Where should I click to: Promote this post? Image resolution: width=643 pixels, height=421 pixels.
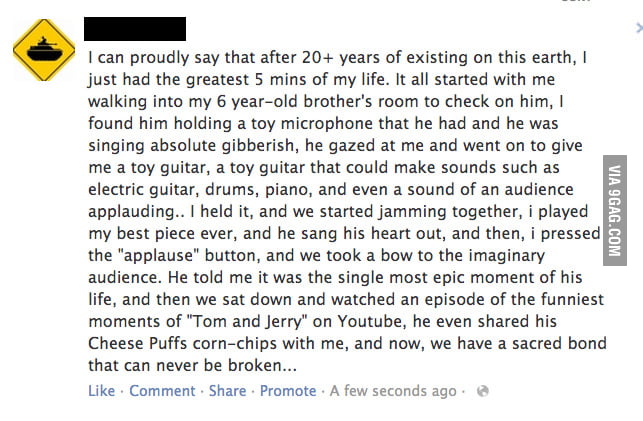click(x=288, y=391)
